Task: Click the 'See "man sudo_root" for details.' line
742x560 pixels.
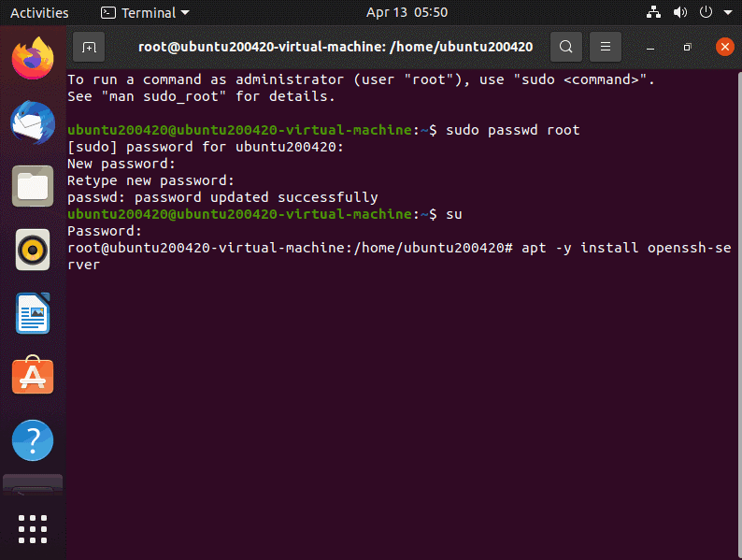Action: click(201, 96)
